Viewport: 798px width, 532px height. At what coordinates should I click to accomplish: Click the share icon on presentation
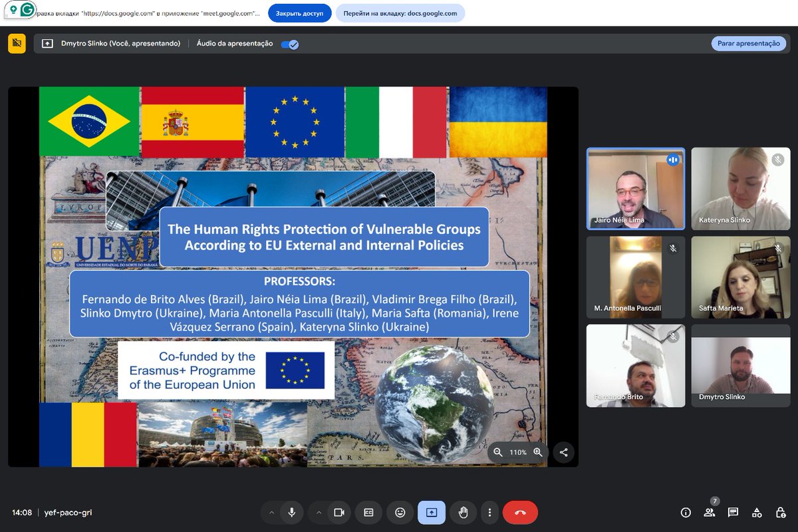pos(563,452)
